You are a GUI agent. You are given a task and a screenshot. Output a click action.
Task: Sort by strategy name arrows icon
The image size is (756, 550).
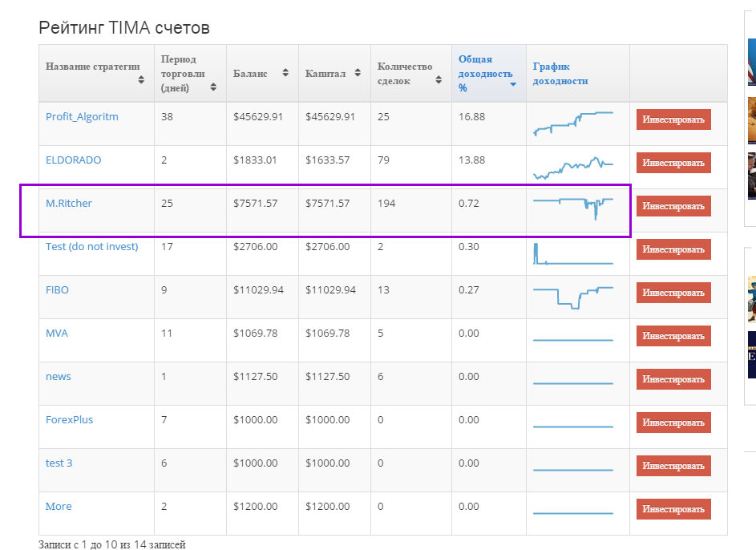coord(141,79)
